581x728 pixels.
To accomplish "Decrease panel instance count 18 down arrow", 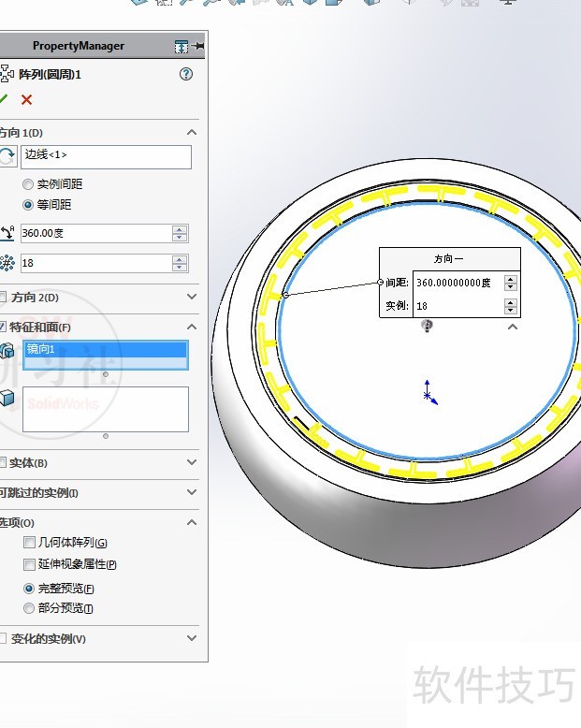I will pyautogui.click(x=180, y=267).
